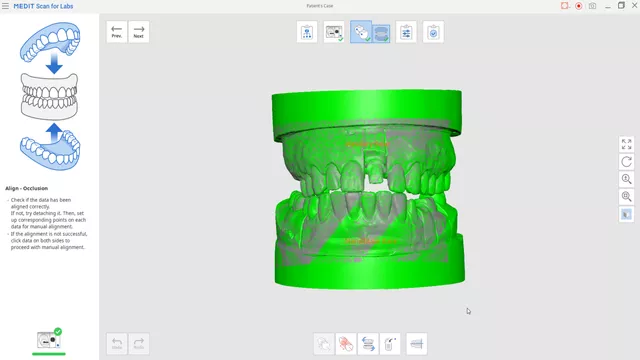Click the red record button in the title bar
640x360 pixels.
point(578,6)
